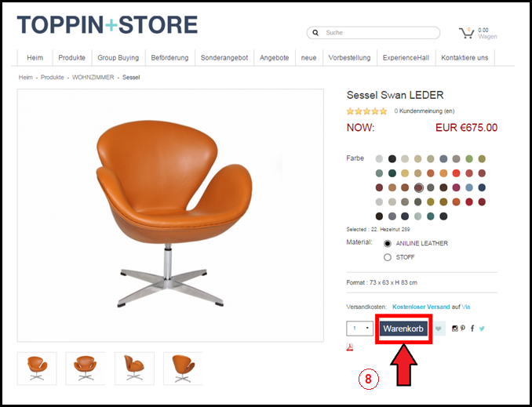Viewport: 532px width, 407px height.
Task: Click the Warenkorb add-to-cart button
Action: pos(403,329)
